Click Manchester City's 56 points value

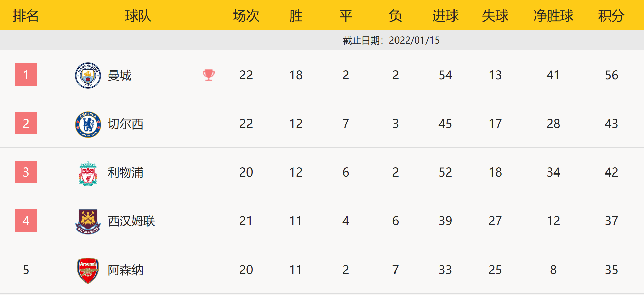(611, 75)
